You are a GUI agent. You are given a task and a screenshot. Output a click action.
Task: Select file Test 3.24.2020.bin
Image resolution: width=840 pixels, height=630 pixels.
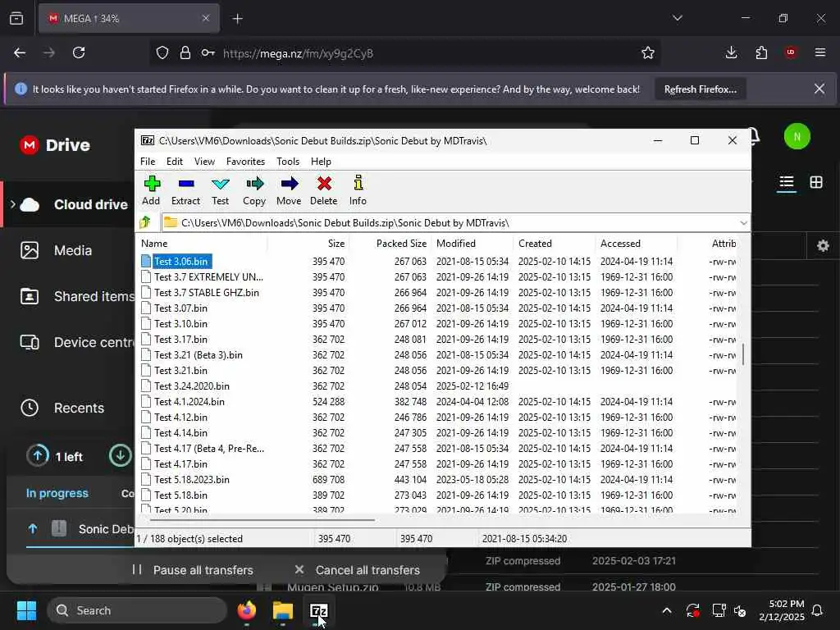click(x=192, y=386)
